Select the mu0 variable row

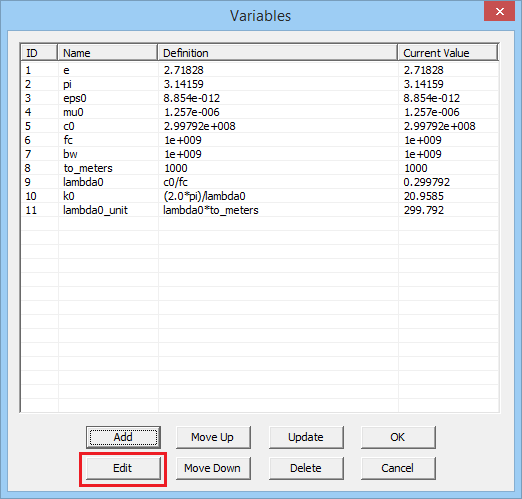coord(260,112)
